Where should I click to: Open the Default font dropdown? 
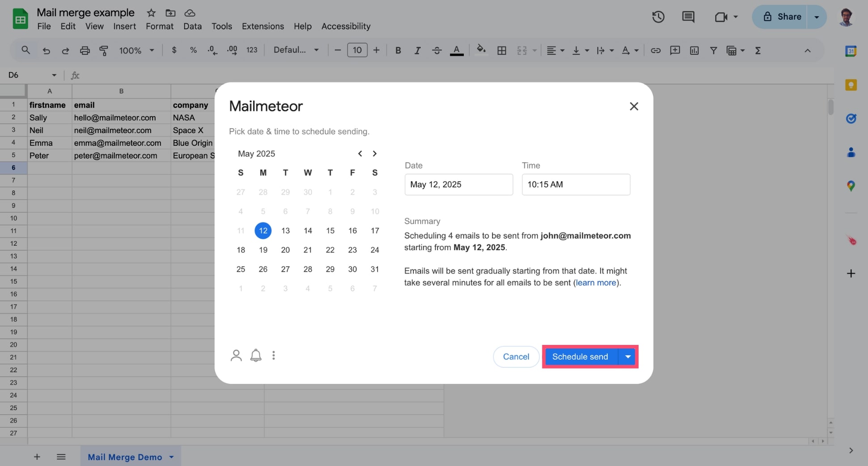tap(296, 50)
